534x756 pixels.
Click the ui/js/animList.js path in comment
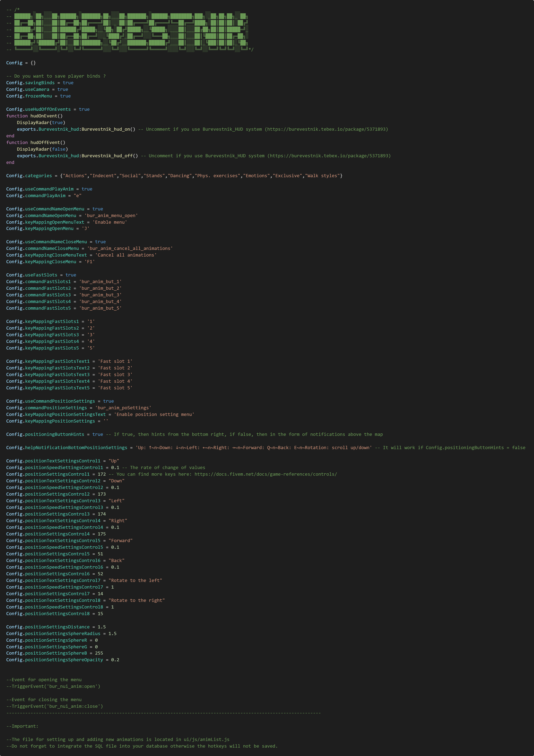click(x=206, y=739)
